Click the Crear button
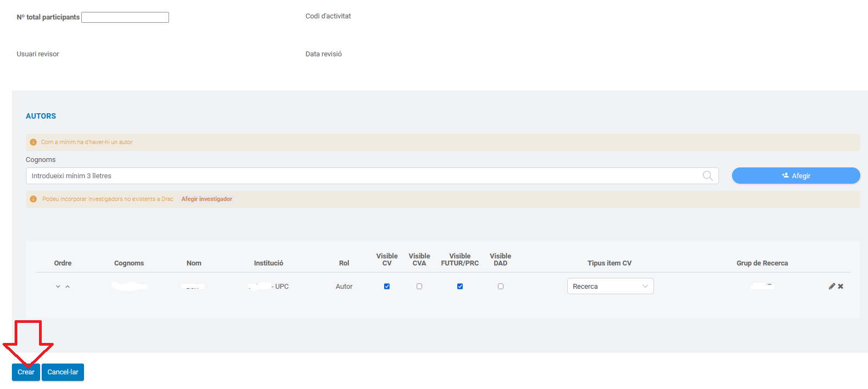Viewport: 868px width, 389px height. click(26, 372)
